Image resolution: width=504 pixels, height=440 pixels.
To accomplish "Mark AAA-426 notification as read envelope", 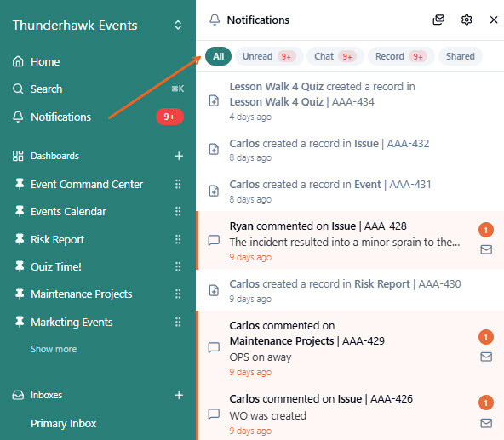I will [x=486, y=423].
